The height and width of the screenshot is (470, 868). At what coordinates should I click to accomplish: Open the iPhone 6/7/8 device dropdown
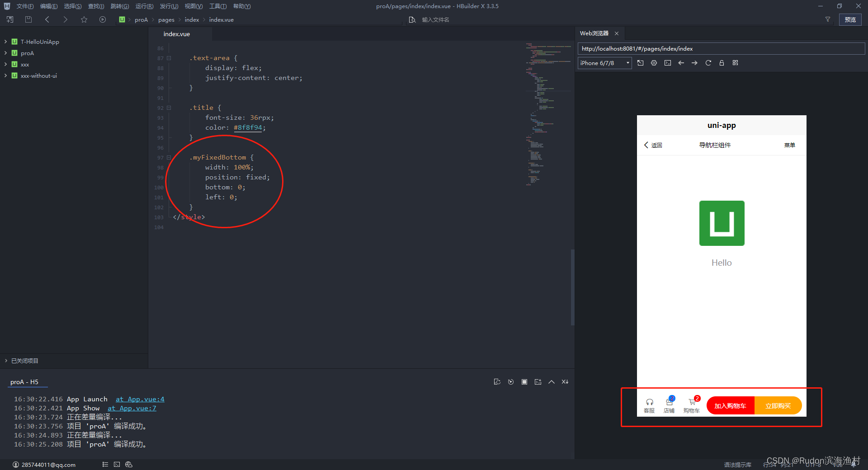[604, 63]
